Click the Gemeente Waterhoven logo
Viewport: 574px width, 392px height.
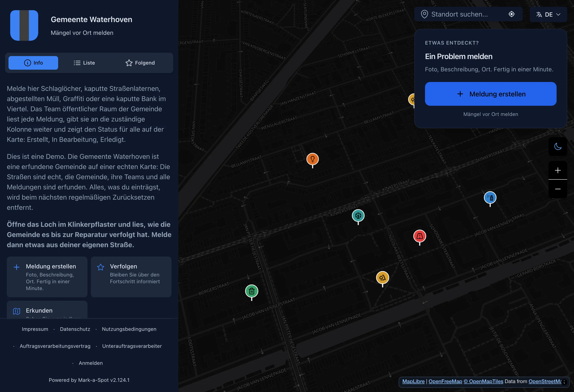click(24, 25)
